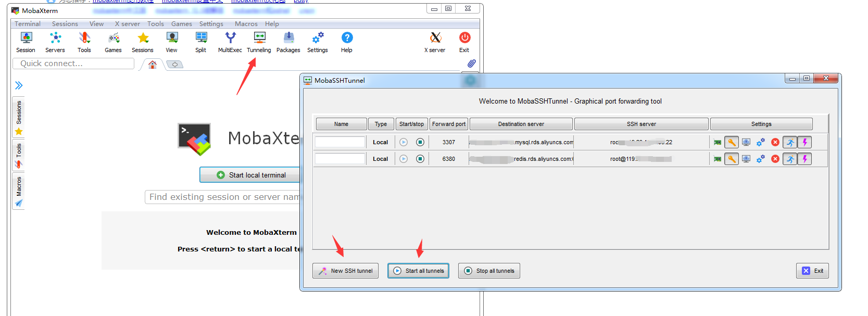
Task: Click the Quick connect field
Action: pos(73,64)
